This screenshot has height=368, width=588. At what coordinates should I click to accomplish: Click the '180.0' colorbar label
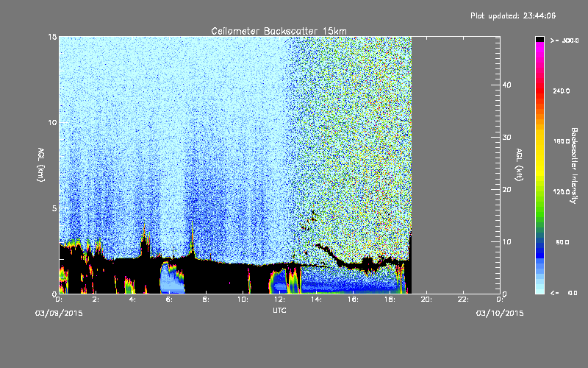562,141
